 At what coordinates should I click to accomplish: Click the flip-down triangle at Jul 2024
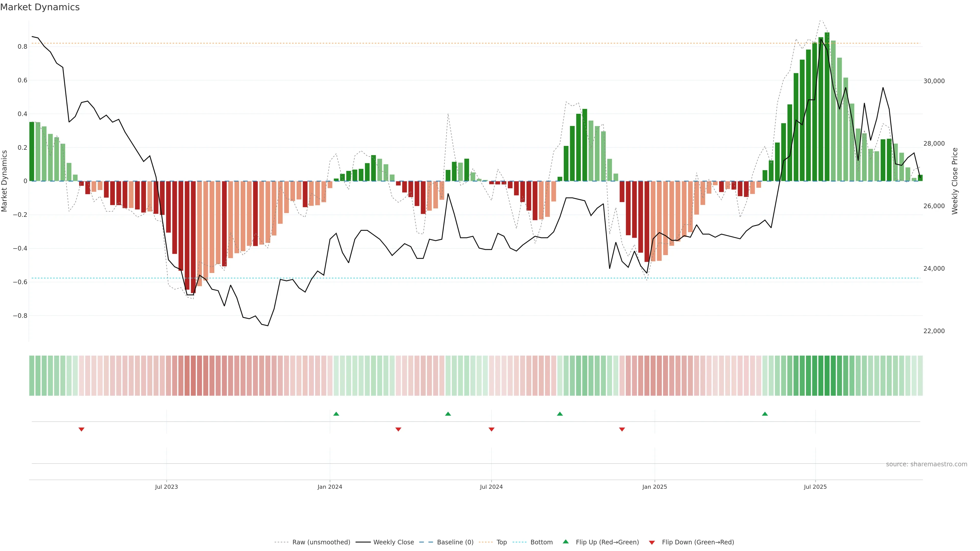(x=491, y=429)
